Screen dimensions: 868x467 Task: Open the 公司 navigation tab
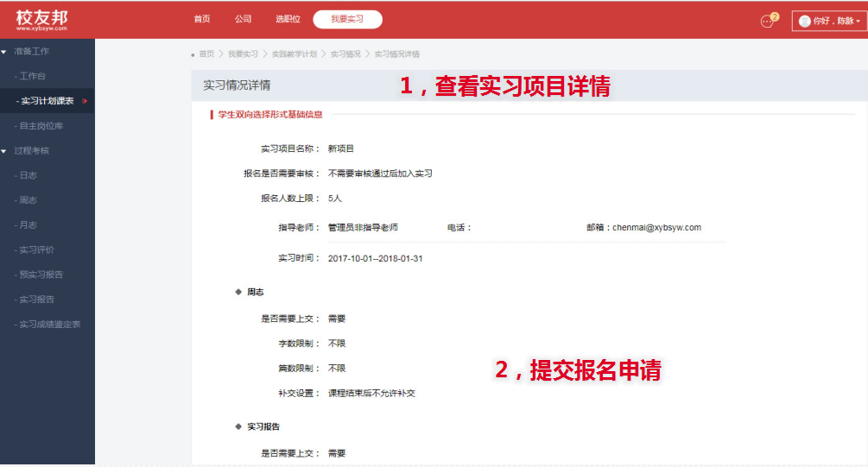point(243,19)
